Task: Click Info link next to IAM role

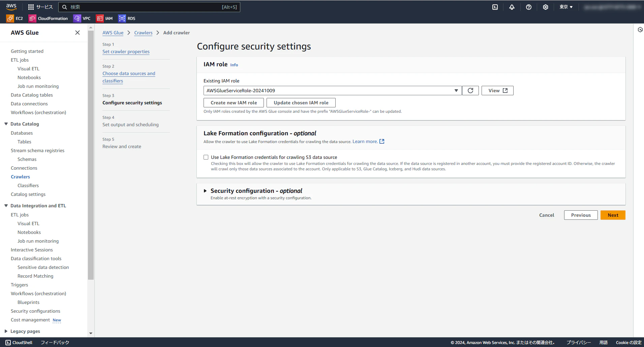Action: [234, 65]
